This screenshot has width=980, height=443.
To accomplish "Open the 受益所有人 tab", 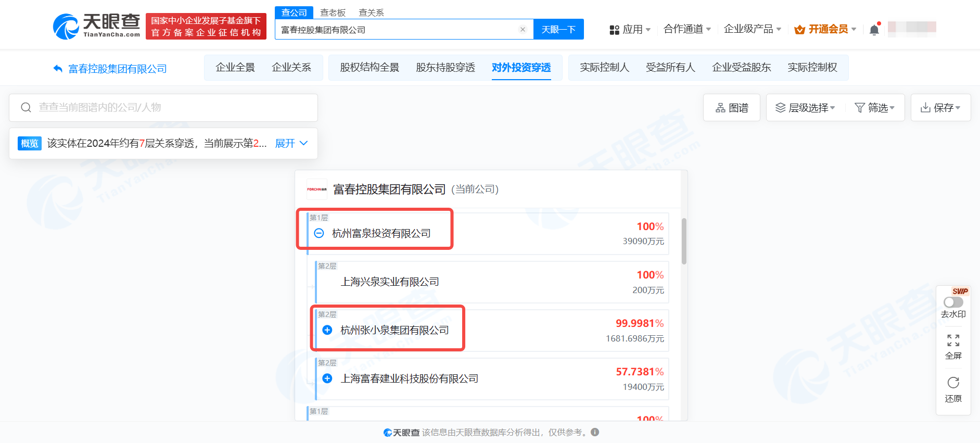I will (x=671, y=68).
